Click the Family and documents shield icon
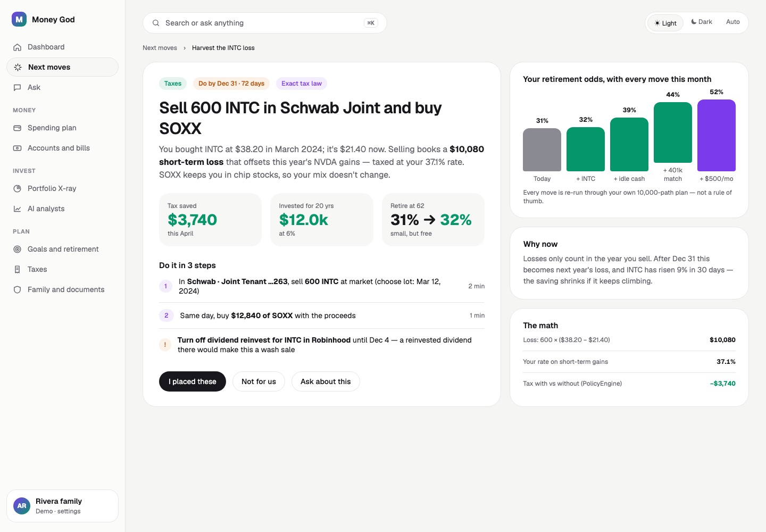Image resolution: width=766 pixels, height=532 pixels. (x=17, y=290)
